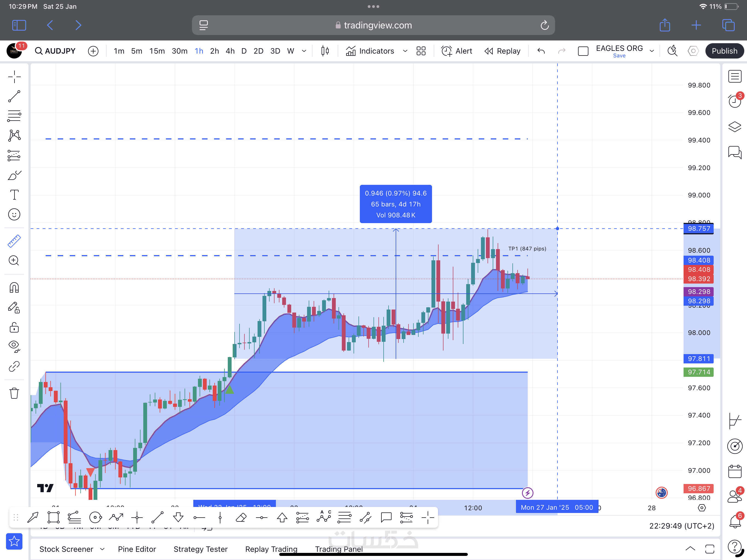The width and height of the screenshot is (747, 560).
Task: Select the vertical line tool in favorites bar
Action: click(x=220, y=517)
